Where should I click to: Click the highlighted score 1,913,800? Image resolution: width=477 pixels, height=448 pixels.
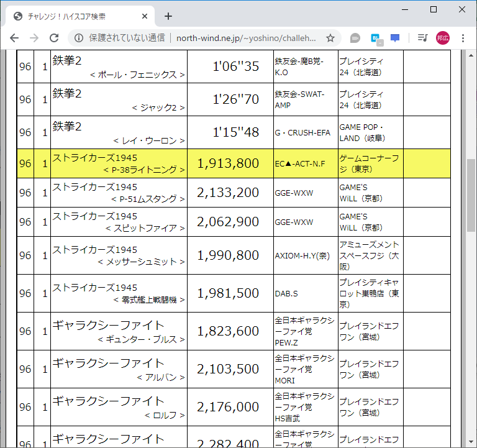[x=228, y=163]
